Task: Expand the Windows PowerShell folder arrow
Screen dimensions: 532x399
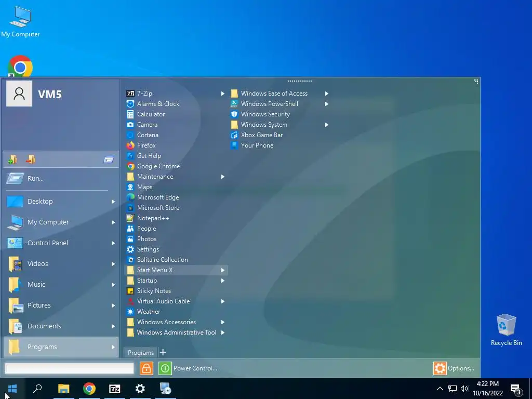Action: [326, 104]
